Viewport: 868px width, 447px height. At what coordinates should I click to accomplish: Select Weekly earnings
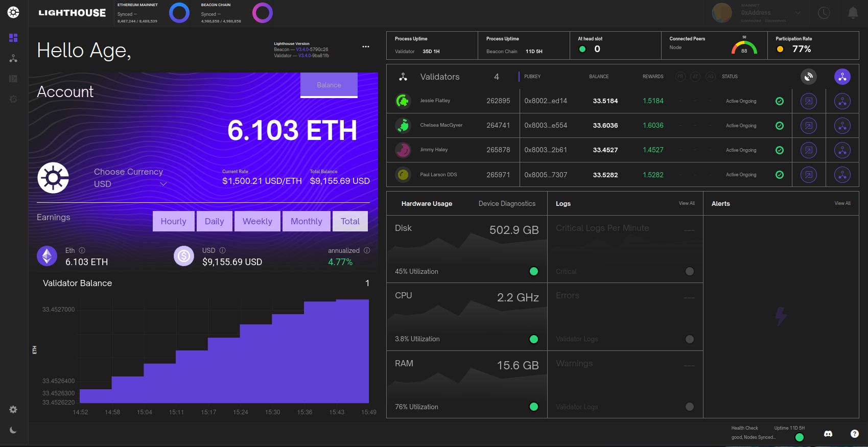tap(257, 221)
